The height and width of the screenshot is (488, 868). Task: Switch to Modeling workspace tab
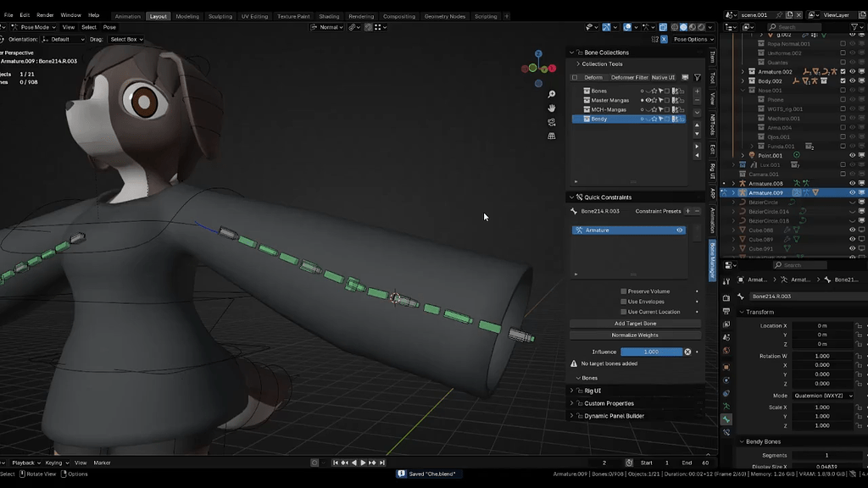point(187,16)
